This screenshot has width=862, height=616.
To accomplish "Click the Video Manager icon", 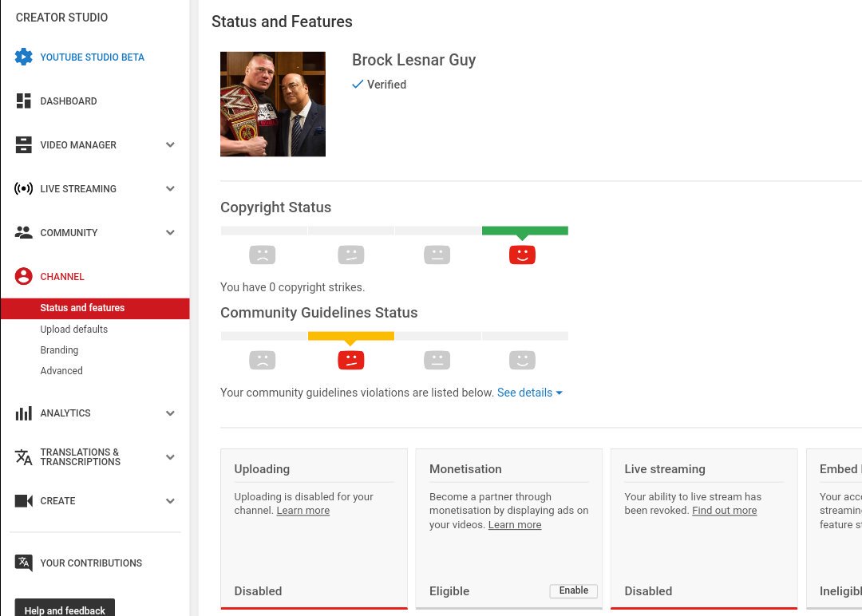I will tap(23, 144).
